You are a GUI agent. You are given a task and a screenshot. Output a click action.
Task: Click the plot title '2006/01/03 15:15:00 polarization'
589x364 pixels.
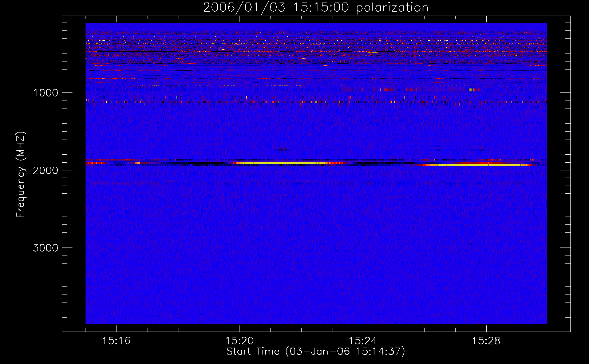point(316,7)
